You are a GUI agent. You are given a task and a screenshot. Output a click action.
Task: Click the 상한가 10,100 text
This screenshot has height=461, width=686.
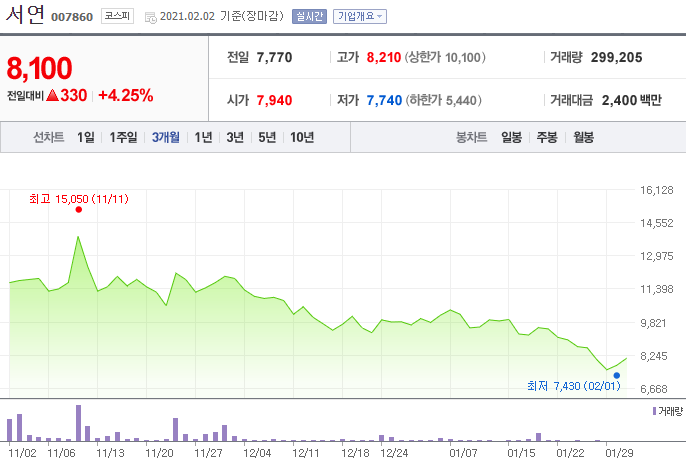point(445,57)
